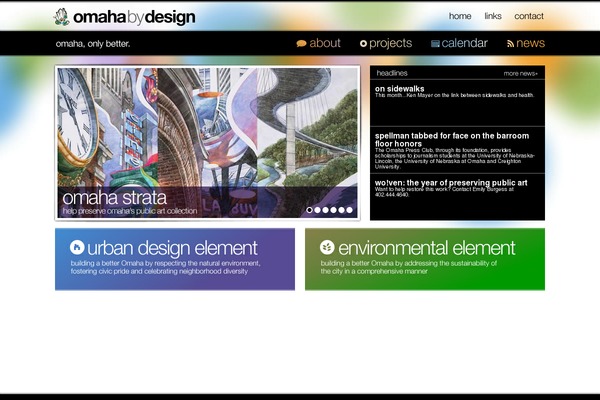This screenshot has width=600, height=400.
Task: Open the calendar menu item
Action: 464,43
